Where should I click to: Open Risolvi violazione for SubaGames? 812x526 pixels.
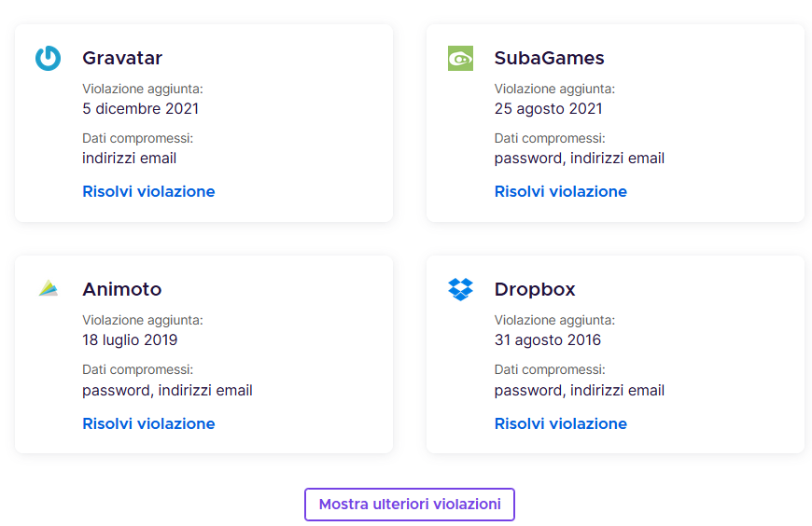coord(561,191)
